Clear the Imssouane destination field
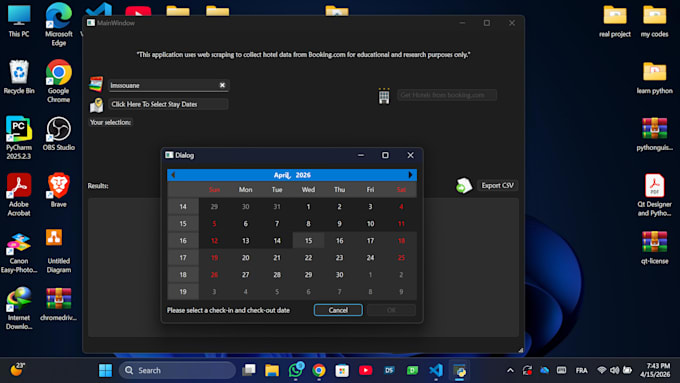 click(222, 85)
